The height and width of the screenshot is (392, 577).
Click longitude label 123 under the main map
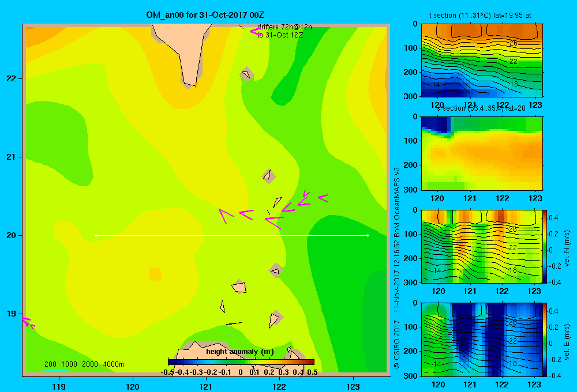(x=353, y=386)
